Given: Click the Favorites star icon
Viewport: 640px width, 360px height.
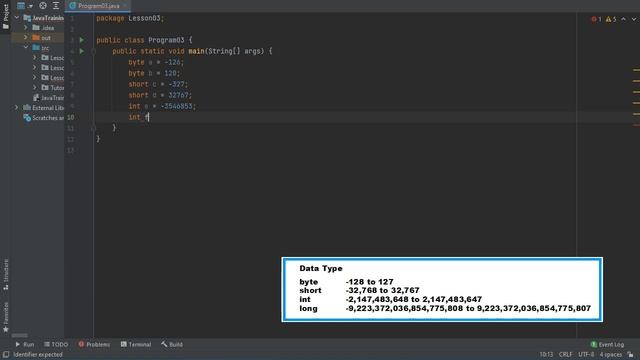Looking at the screenshot, I should pos(5,329).
